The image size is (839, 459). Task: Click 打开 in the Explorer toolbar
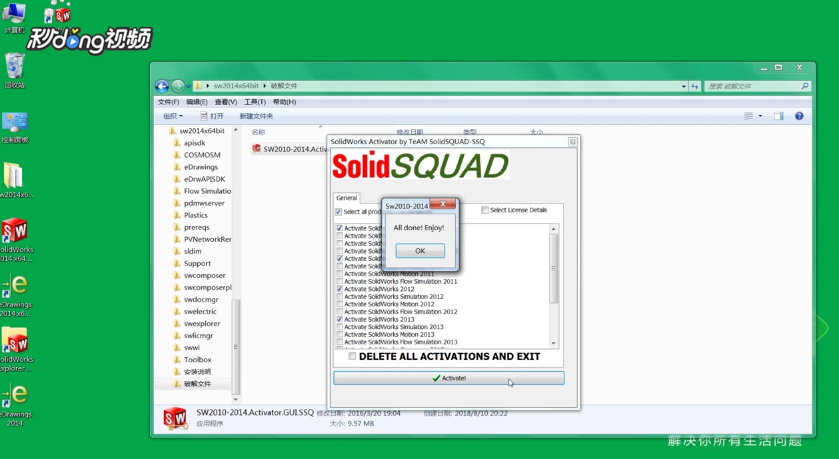coord(212,116)
